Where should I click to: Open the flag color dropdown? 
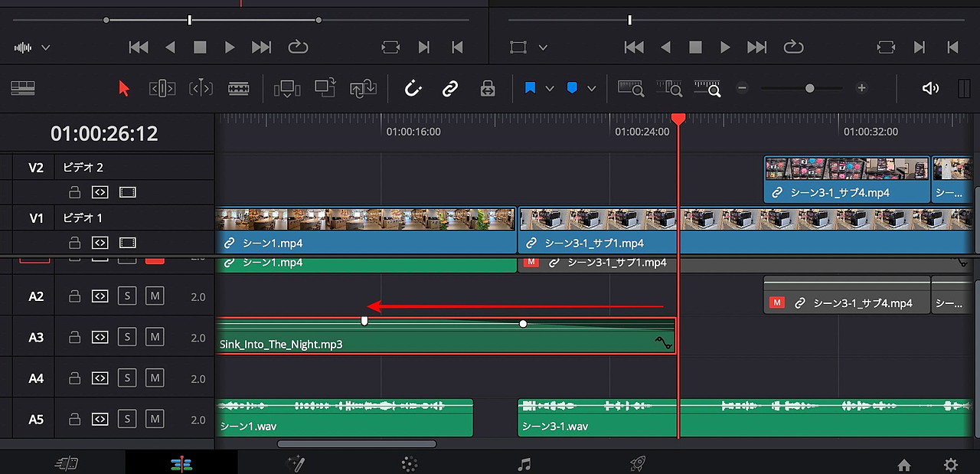pyautogui.click(x=549, y=88)
